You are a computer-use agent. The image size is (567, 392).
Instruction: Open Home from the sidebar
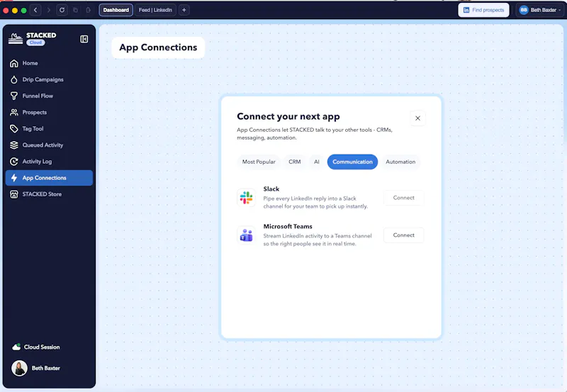click(49, 63)
